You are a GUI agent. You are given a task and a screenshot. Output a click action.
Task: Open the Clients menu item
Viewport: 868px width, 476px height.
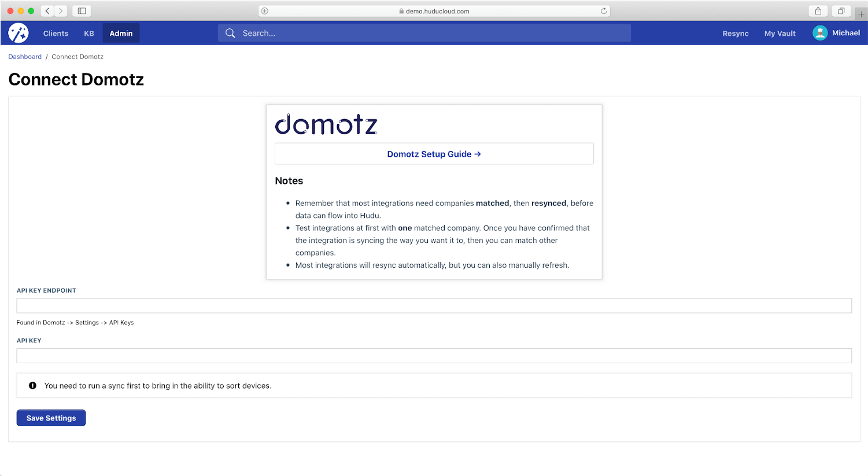(56, 34)
